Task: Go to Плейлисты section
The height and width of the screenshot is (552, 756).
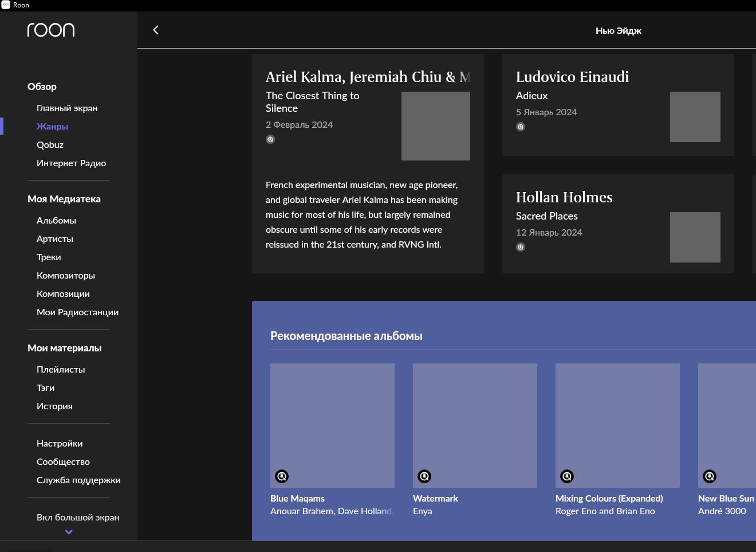Action: coord(61,369)
